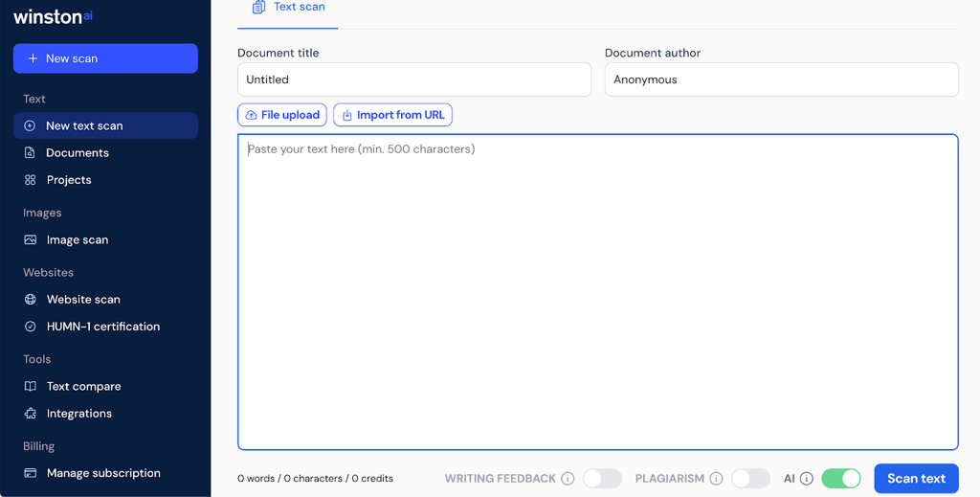980x497 pixels.
Task: Click the Winston AI logo
Action: [54, 17]
